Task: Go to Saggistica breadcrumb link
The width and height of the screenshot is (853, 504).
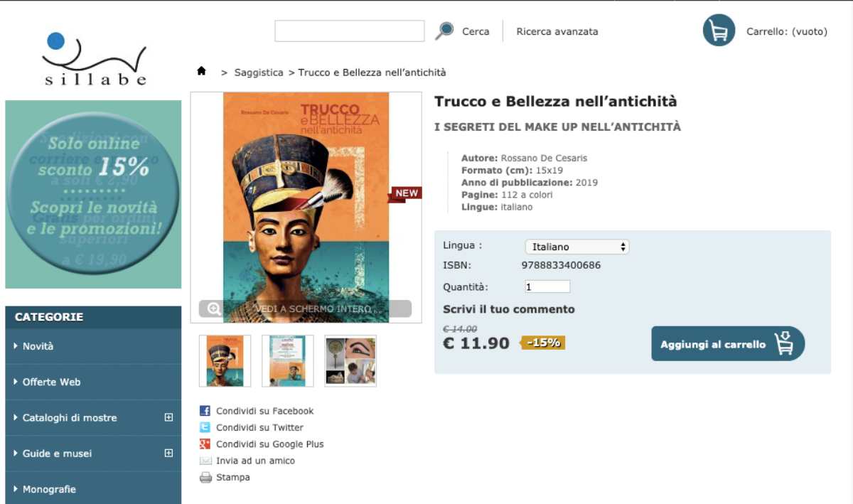Action: click(x=259, y=73)
